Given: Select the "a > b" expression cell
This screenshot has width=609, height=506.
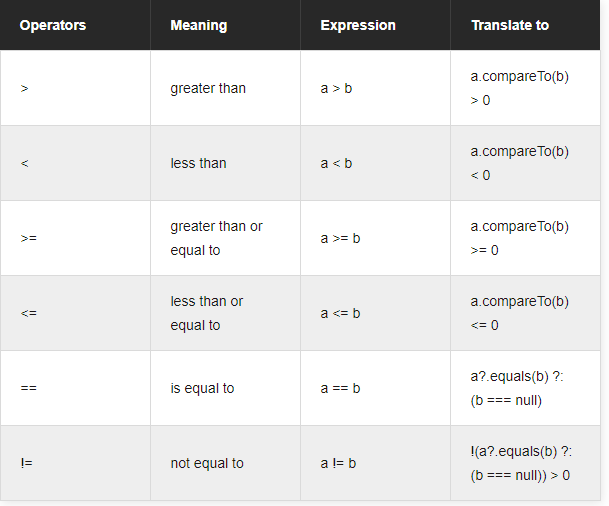Looking at the screenshot, I should (336, 88).
